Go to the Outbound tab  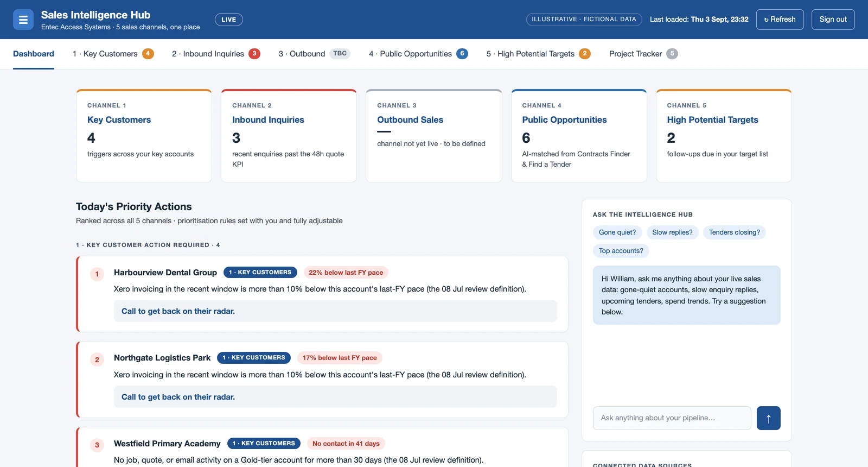pos(315,54)
